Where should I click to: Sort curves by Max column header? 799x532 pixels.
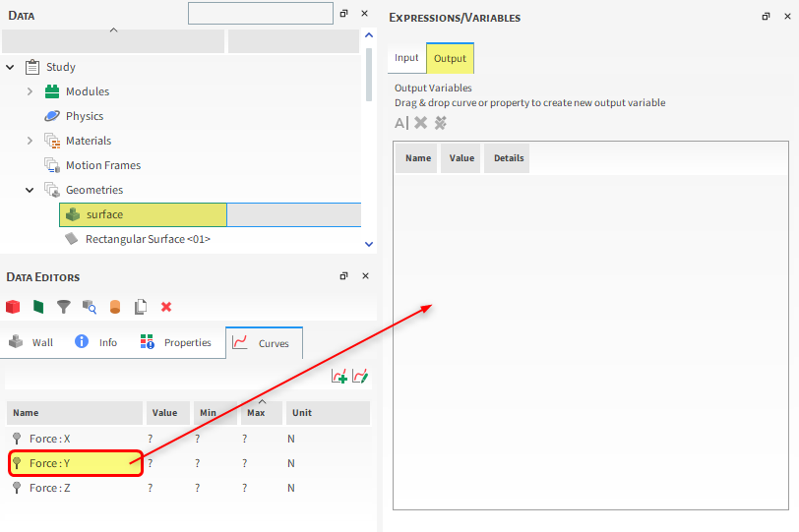(x=262, y=413)
